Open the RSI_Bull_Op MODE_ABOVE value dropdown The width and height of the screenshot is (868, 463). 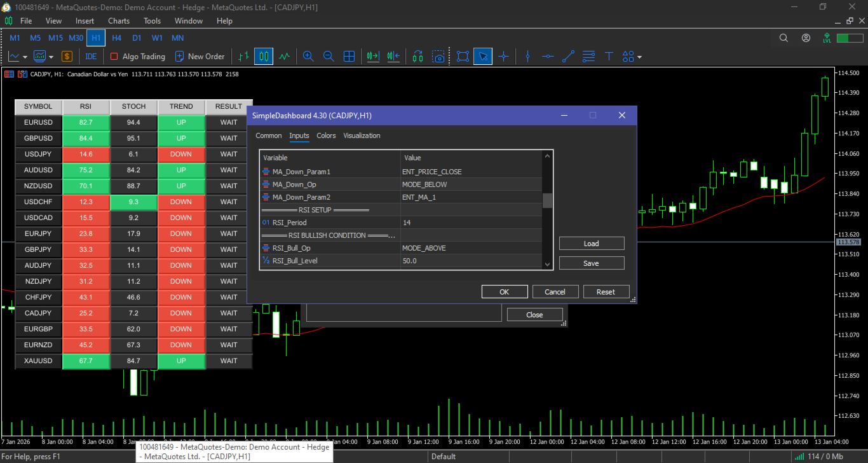[x=470, y=248]
